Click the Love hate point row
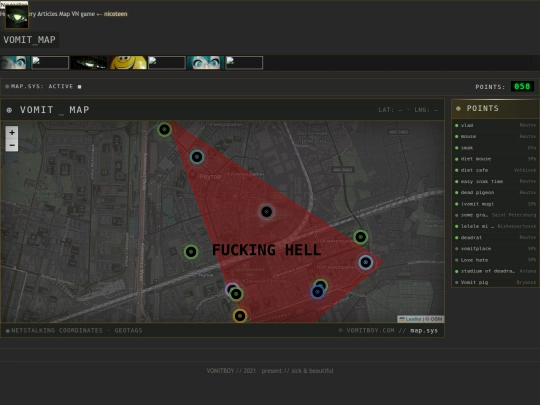Screen dimensions: 540x405 click(x=495, y=260)
